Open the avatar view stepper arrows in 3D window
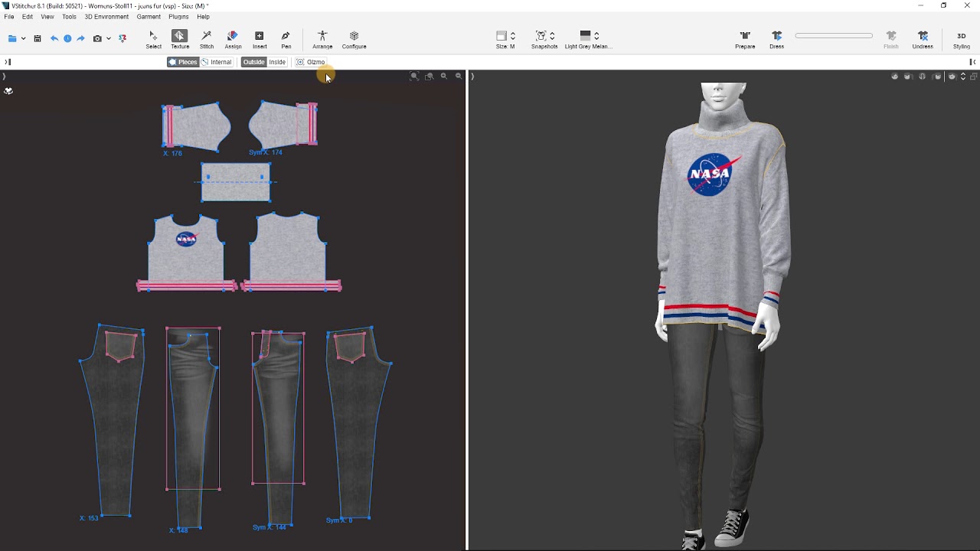980x551 pixels. [963, 77]
